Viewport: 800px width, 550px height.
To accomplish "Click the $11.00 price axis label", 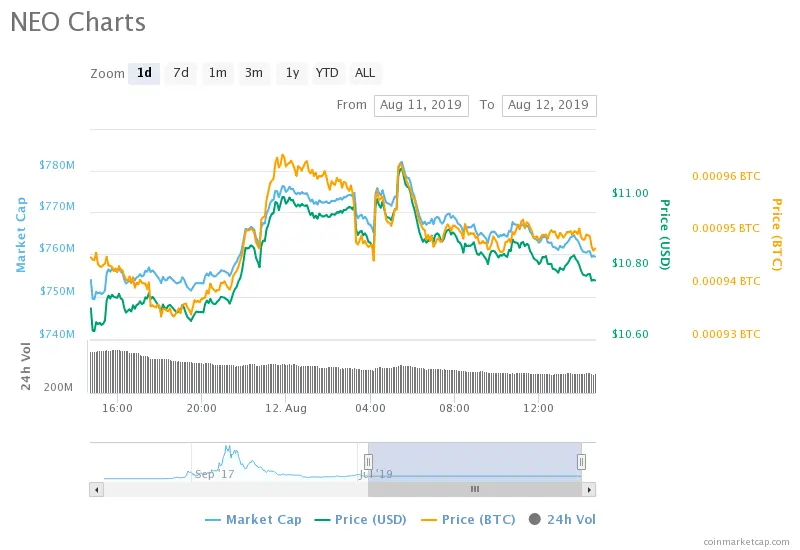I will coord(631,193).
